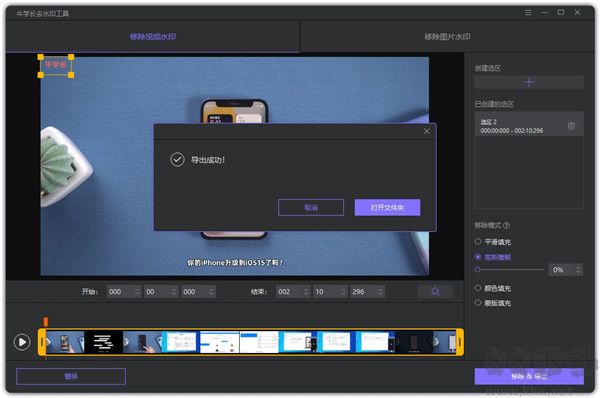Click the bottom-left outlined button
Screen dimensions: 600x398
71,376
